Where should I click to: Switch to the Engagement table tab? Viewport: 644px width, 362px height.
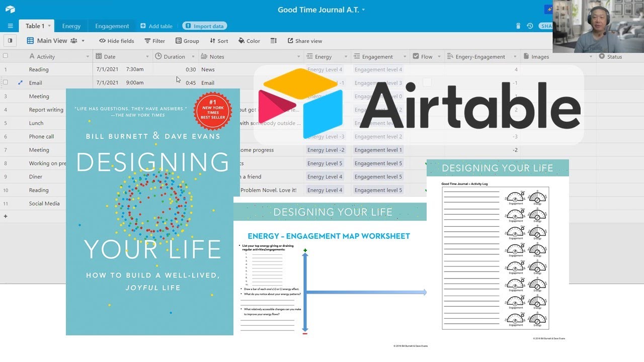point(112,26)
